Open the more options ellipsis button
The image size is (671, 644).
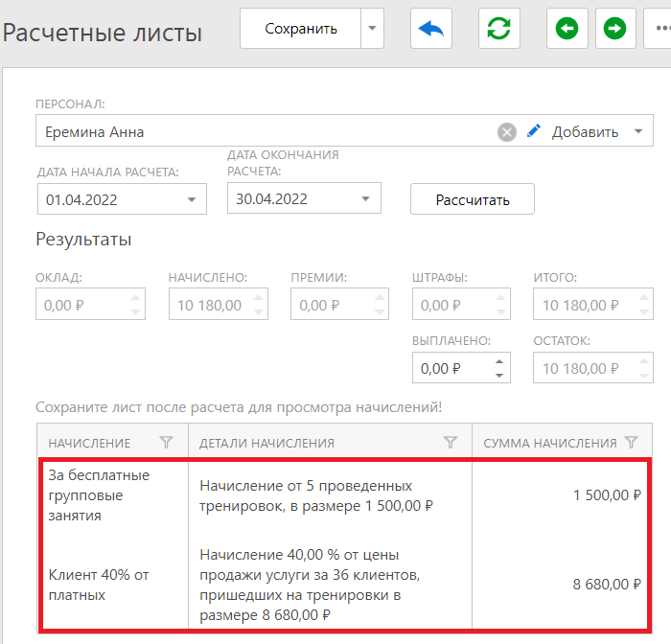659,29
